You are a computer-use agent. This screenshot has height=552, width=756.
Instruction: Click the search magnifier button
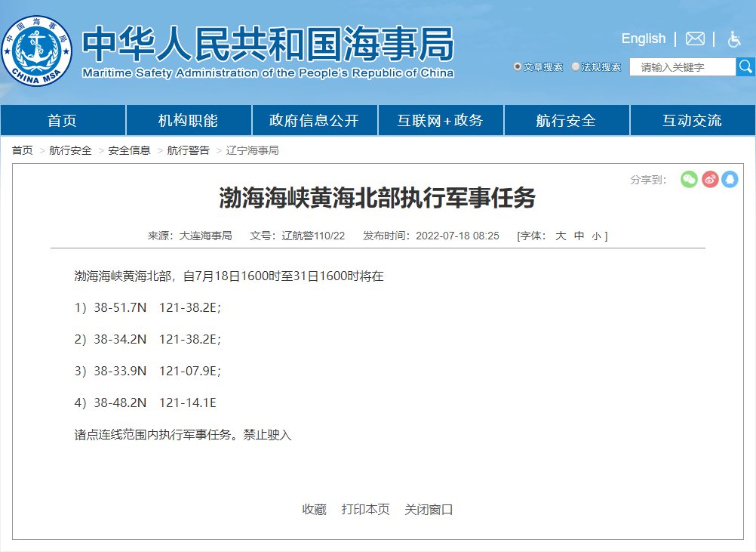745,67
